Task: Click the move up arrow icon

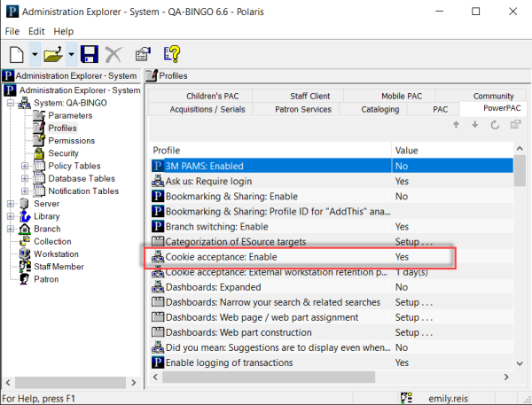Action: (x=457, y=125)
